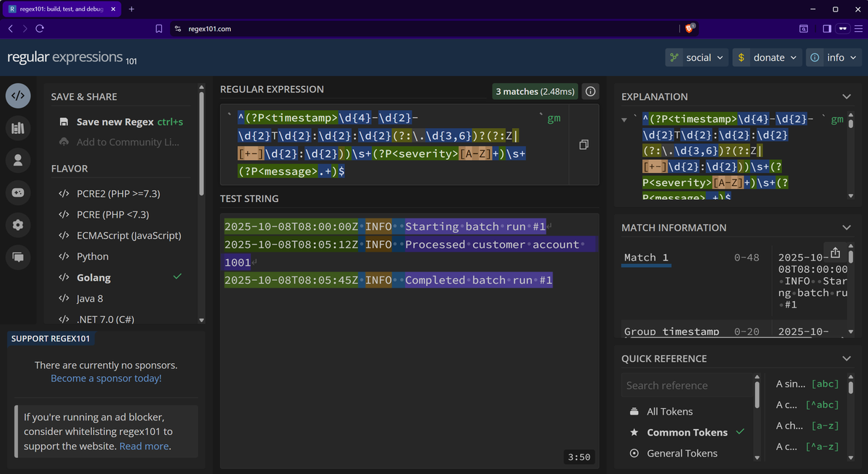Viewport: 868px width, 474px height.
Task: Select General Tokens category
Action: pyautogui.click(x=681, y=453)
